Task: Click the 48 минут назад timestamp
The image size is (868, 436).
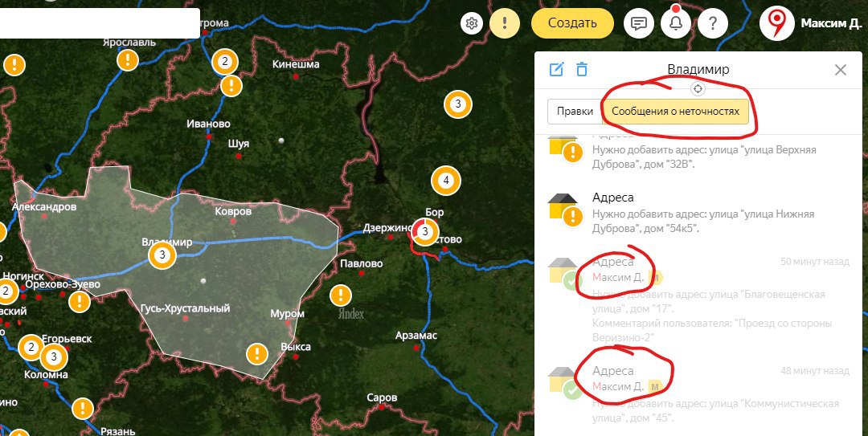Action: pyautogui.click(x=814, y=370)
